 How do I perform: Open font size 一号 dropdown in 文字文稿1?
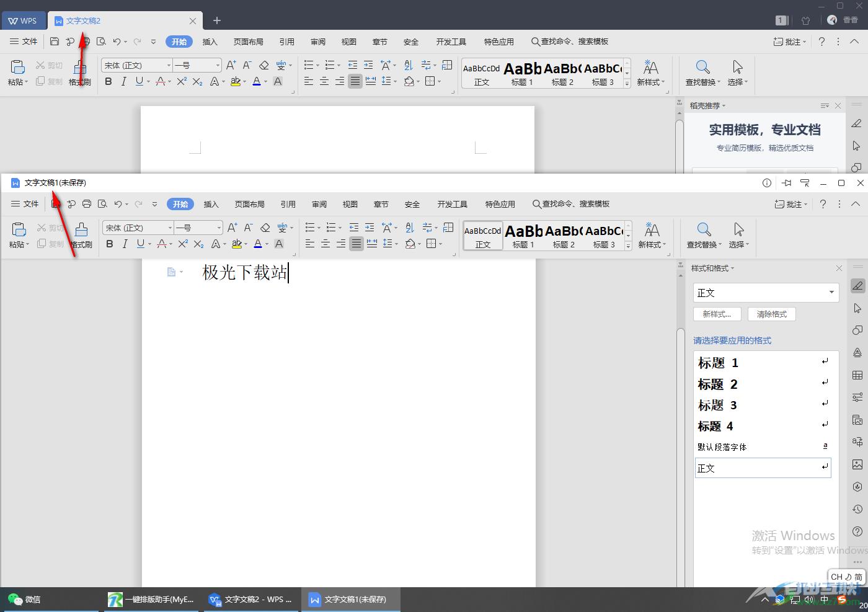pyautogui.click(x=218, y=228)
